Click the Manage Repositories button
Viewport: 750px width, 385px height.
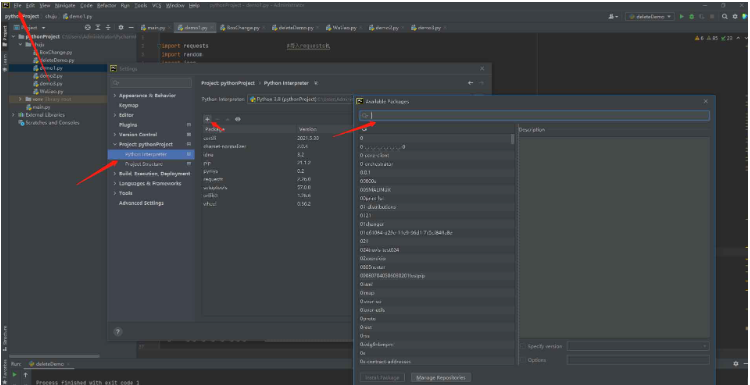[441, 377]
